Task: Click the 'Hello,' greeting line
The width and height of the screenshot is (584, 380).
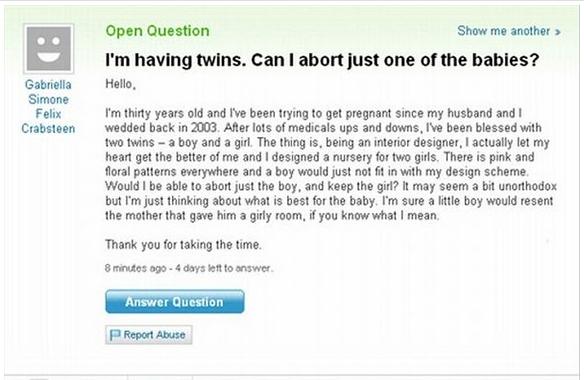Action: point(120,84)
